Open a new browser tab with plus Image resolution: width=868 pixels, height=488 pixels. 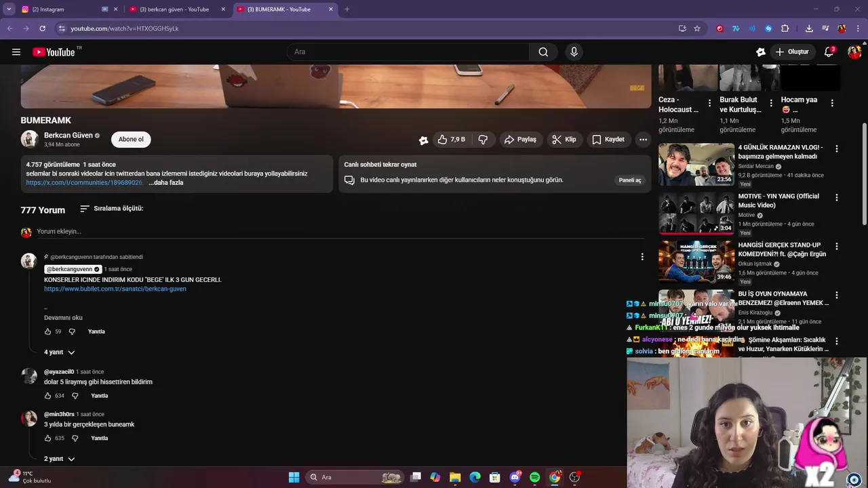pyautogui.click(x=347, y=9)
